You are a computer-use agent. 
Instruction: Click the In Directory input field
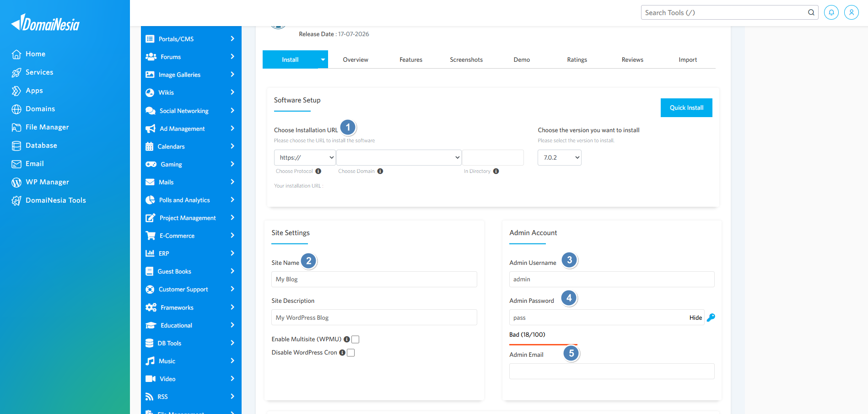[493, 157]
